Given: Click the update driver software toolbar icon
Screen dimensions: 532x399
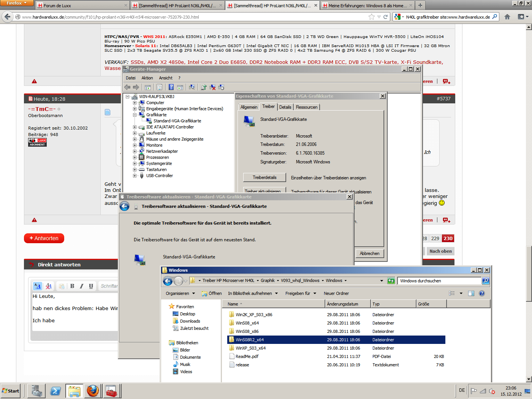Looking at the screenshot, I should (x=204, y=87).
